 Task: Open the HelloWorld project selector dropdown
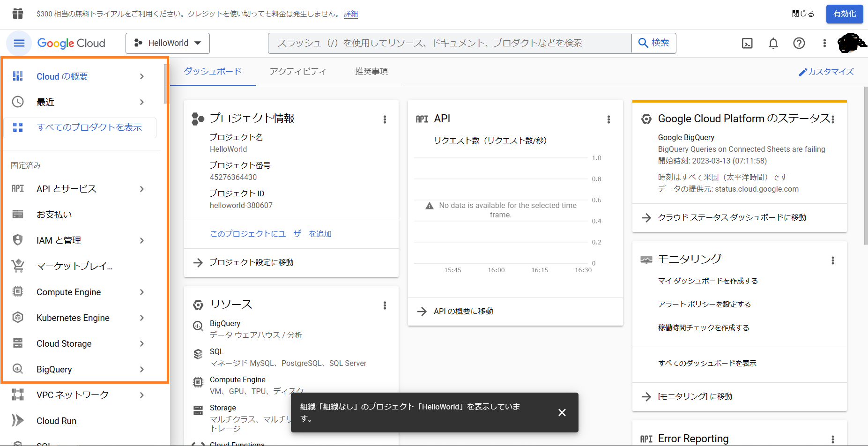(168, 43)
